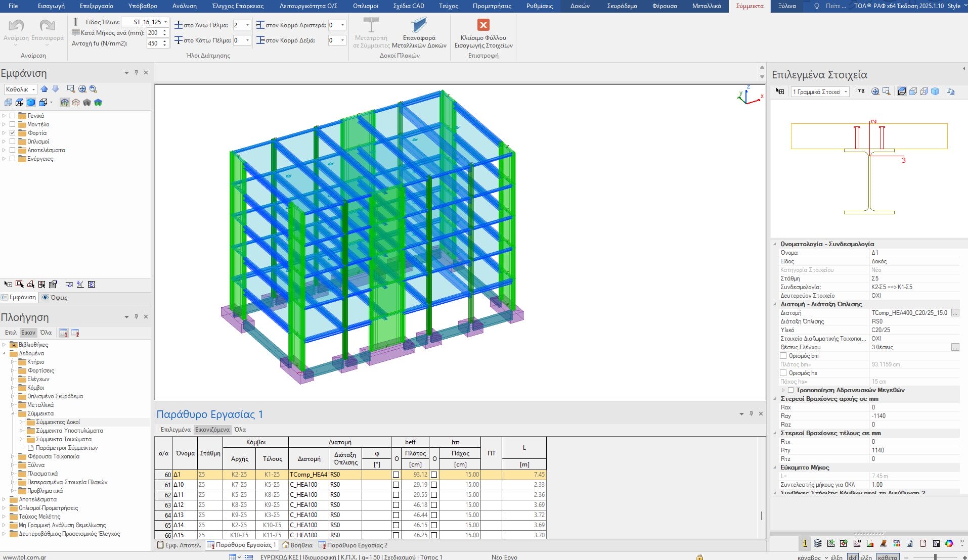Click the Undo (Αναίρεση) arrow icon
The image size is (968, 560).
[16, 25]
